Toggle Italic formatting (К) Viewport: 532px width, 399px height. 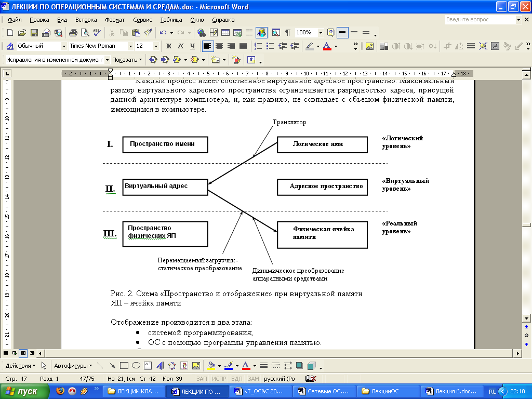(x=180, y=46)
